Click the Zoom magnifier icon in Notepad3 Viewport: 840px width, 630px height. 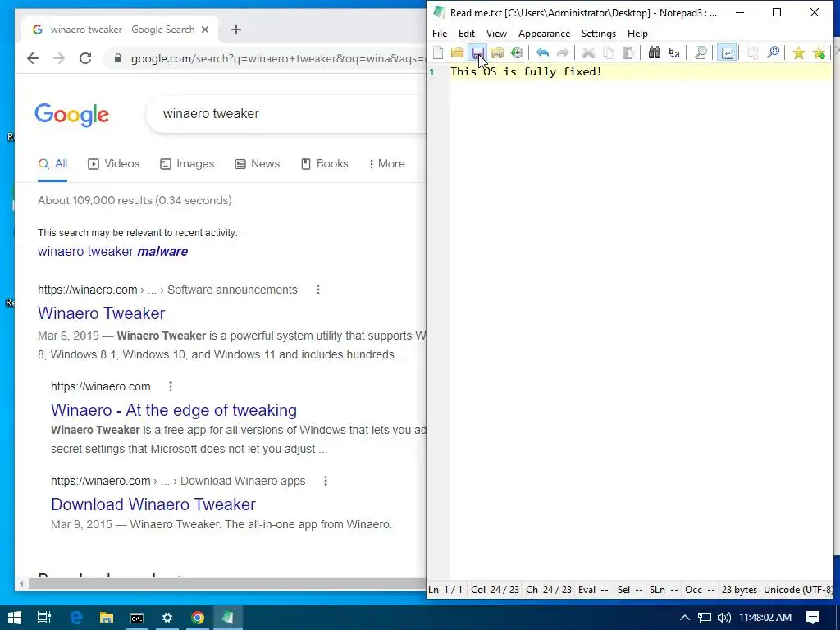click(x=773, y=52)
